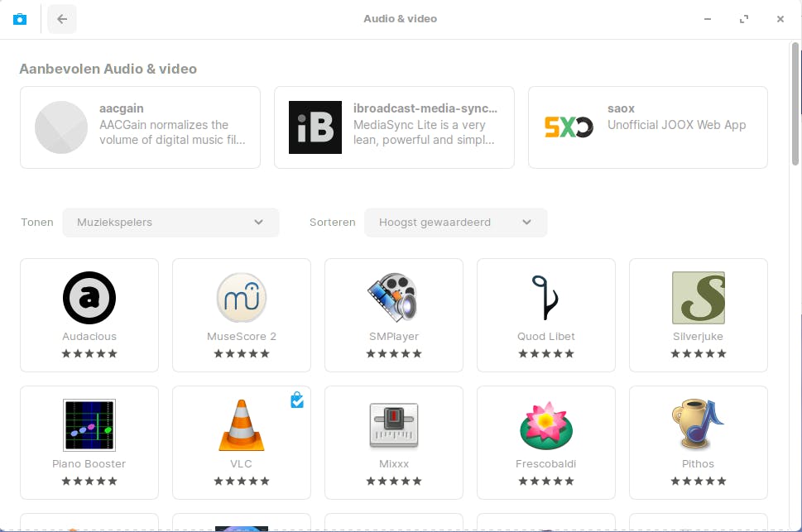
Task: Click the Aanbevolen Audio & video heading
Action: click(x=108, y=69)
